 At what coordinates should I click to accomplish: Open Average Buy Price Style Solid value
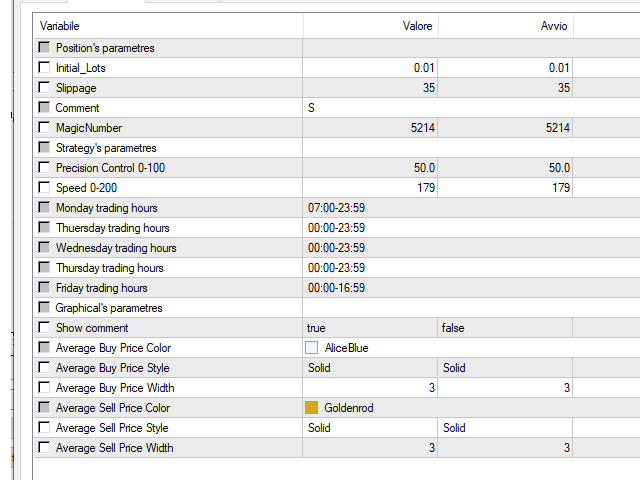[369, 368]
